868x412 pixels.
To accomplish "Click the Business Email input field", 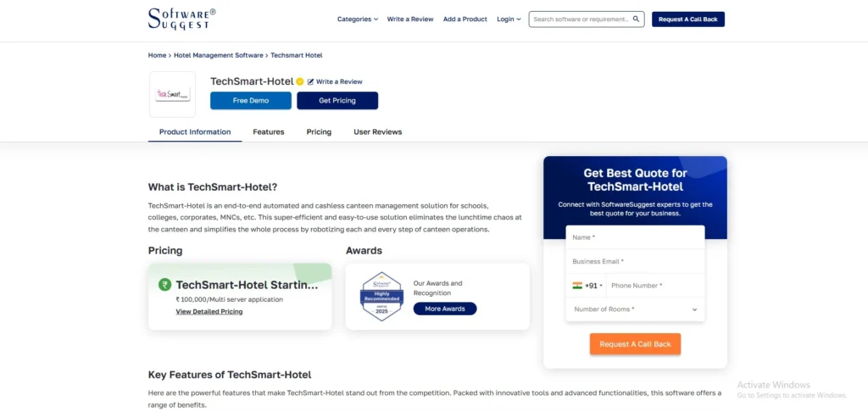I will click(x=635, y=261).
